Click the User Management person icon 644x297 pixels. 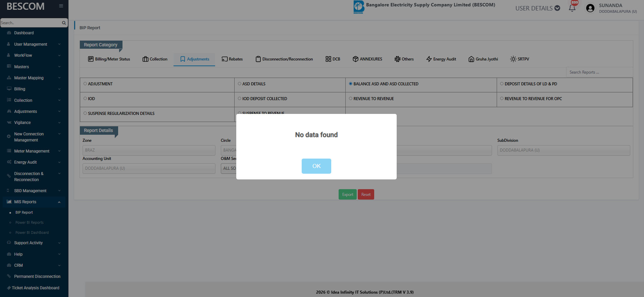tap(9, 44)
